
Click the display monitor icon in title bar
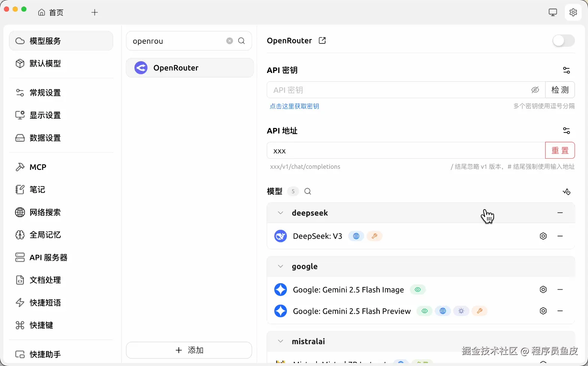point(553,12)
